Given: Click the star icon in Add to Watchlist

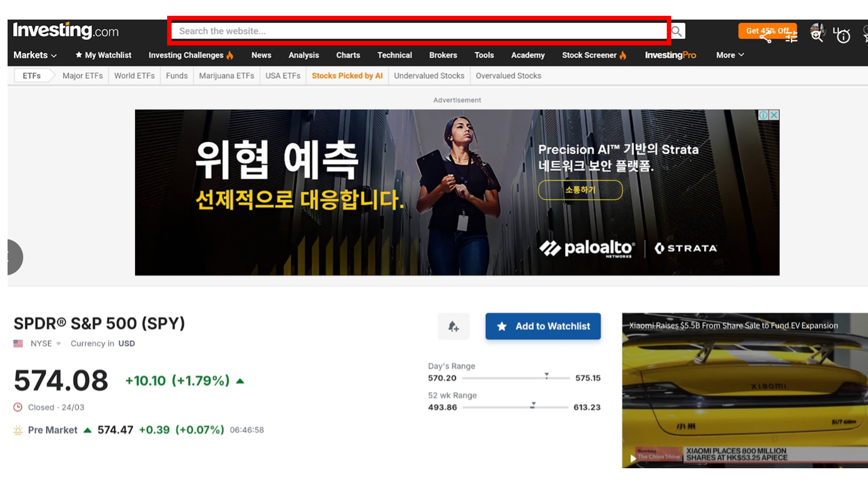Looking at the screenshot, I should [x=502, y=326].
